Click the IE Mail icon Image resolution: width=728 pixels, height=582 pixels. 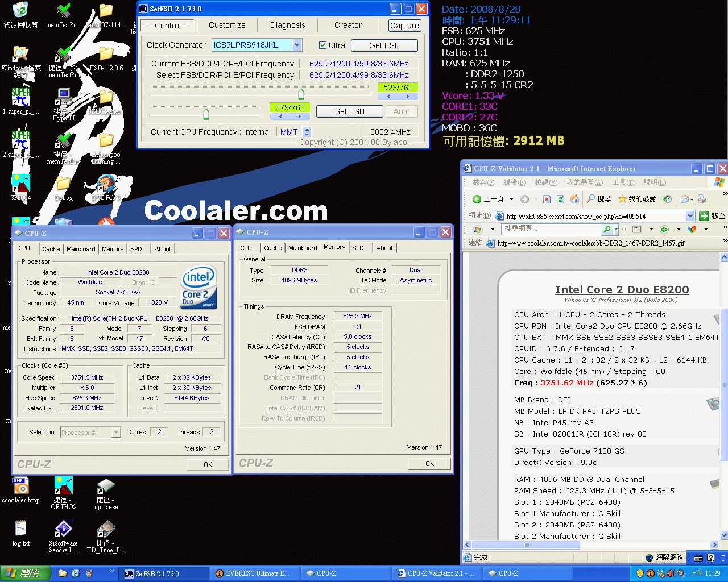[x=684, y=199]
